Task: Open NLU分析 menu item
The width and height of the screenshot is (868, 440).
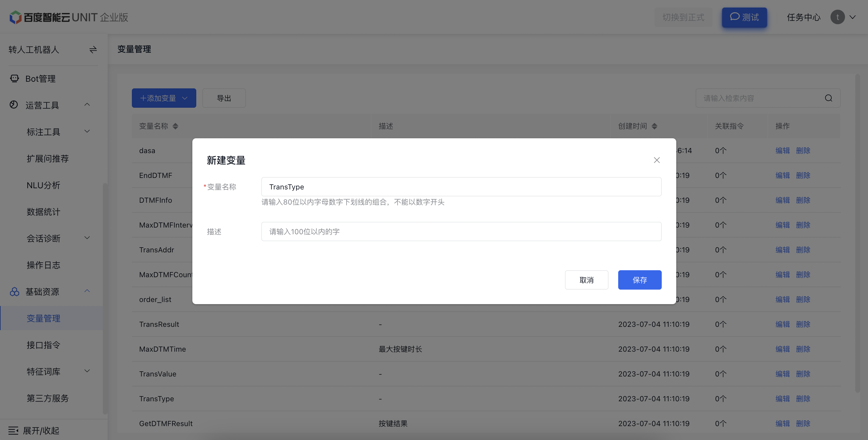Action: 43,185
